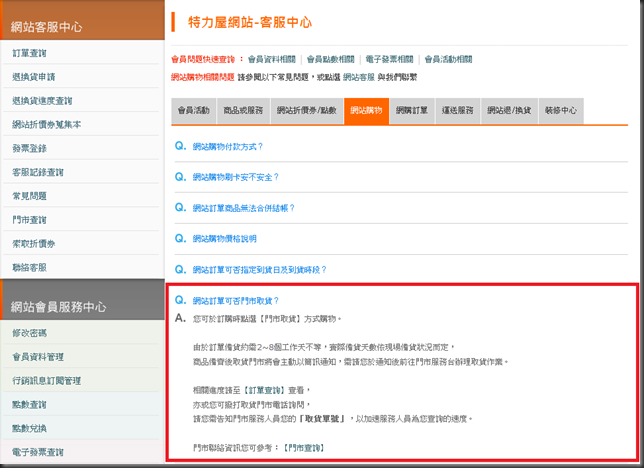Open the 網購訂單 tab

pyautogui.click(x=411, y=111)
